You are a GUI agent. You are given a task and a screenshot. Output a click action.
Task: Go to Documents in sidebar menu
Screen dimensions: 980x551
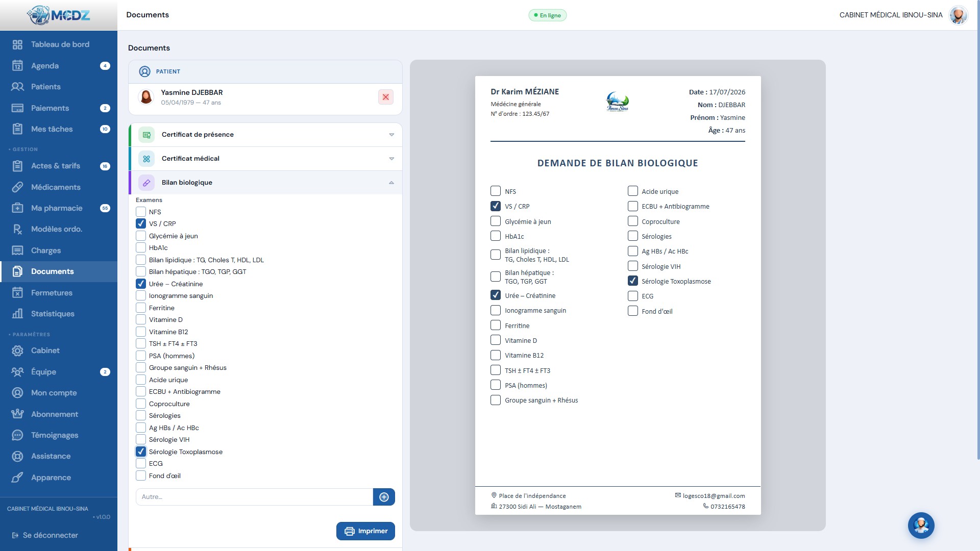point(59,271)
